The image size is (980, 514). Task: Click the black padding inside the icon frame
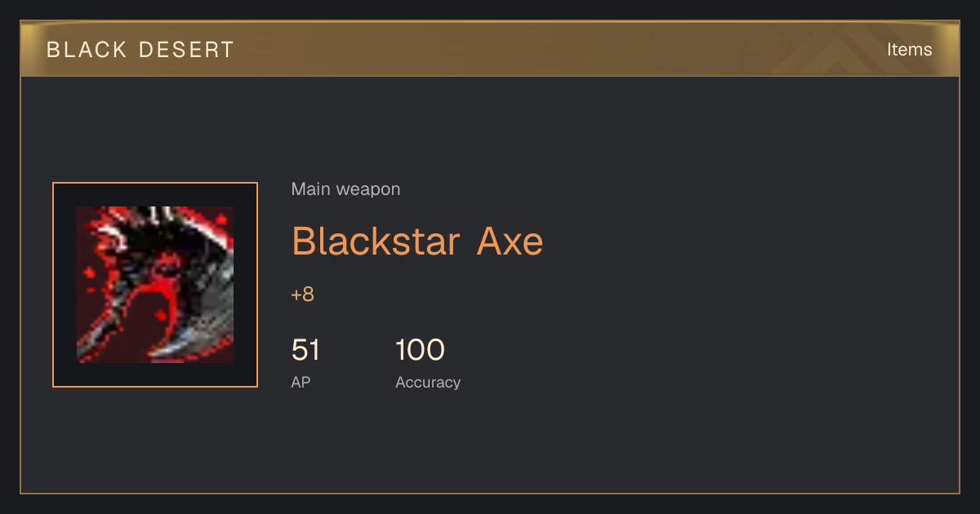coord(65,285)
